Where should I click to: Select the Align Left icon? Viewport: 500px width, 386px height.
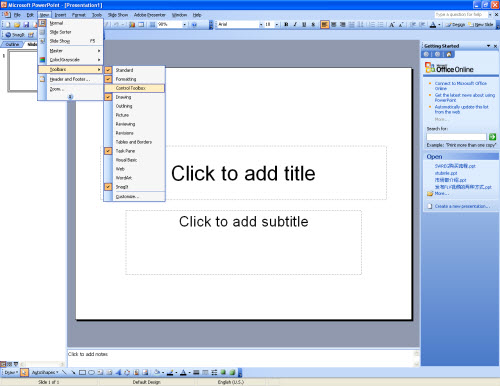point(324,24)
